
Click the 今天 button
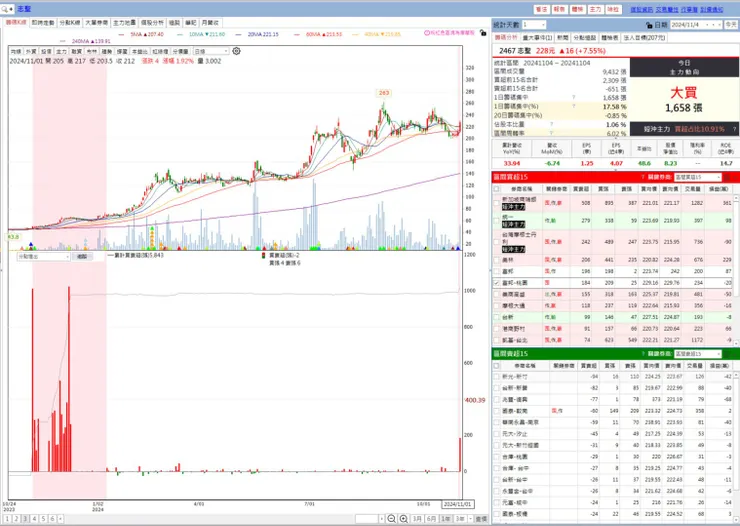click(x=731, y=25)
